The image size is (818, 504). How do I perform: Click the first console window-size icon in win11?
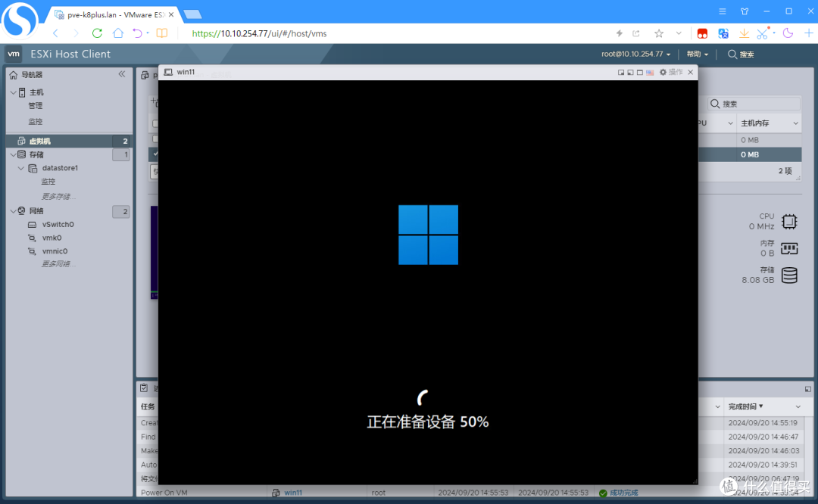click(621, 73)
